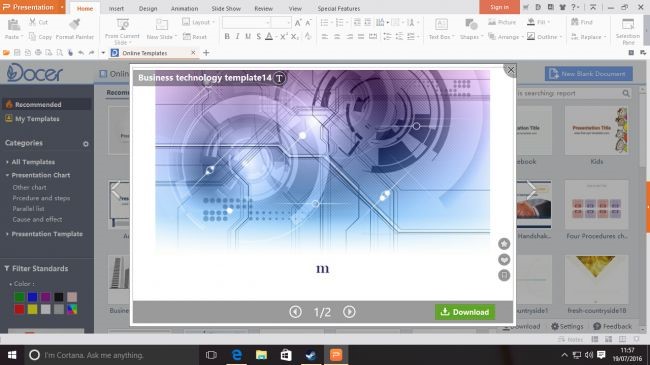
Task: Click the search magnifier icon
Action: pos(626,93)
